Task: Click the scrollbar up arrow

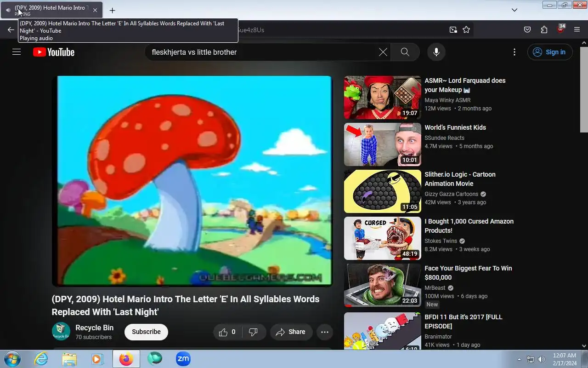Action: tap(584, 44)
